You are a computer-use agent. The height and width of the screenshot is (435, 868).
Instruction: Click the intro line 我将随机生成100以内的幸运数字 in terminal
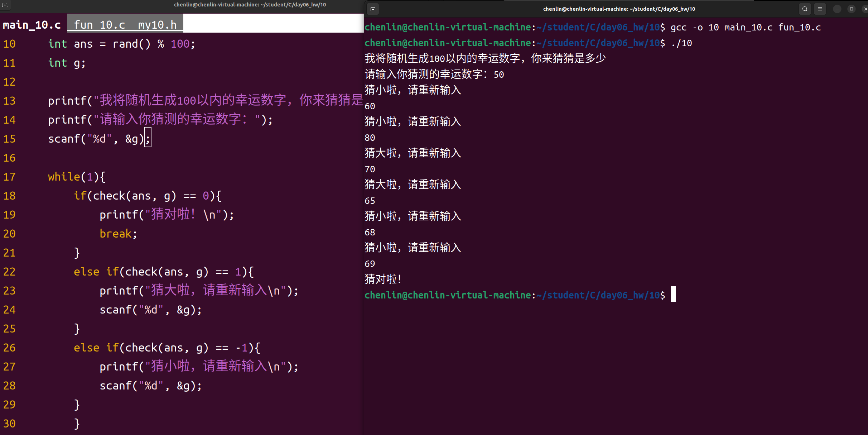pos(485,58)
